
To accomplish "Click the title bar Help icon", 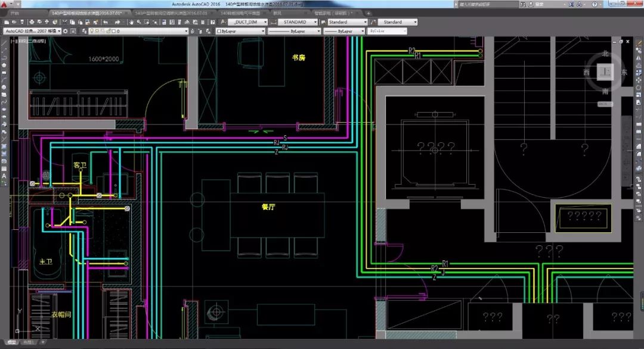I will [x=595, y=4].
